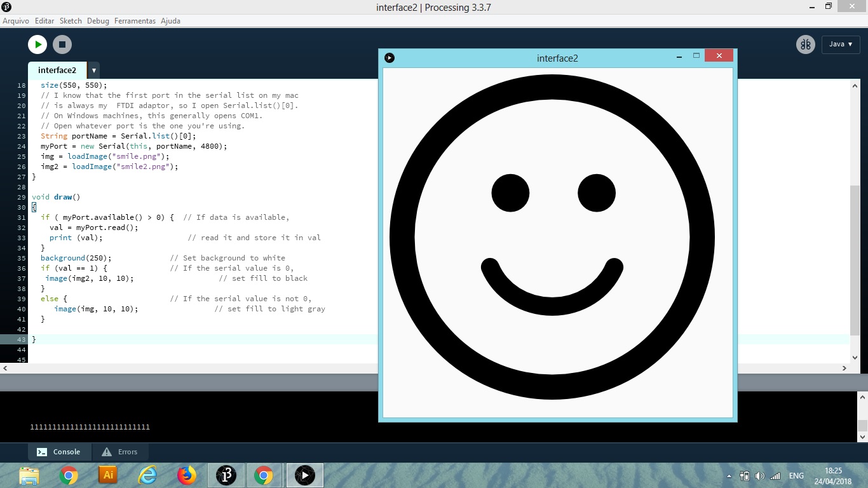Open the volume speaker tray icon
Viewport: 868px width, 488px height.
coord(759,475)
